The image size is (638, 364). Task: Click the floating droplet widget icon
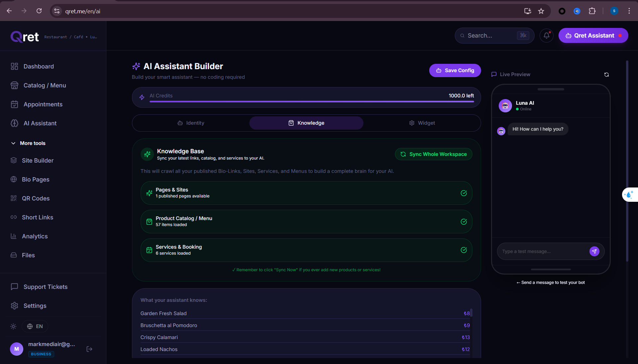[x=629, y=195]
